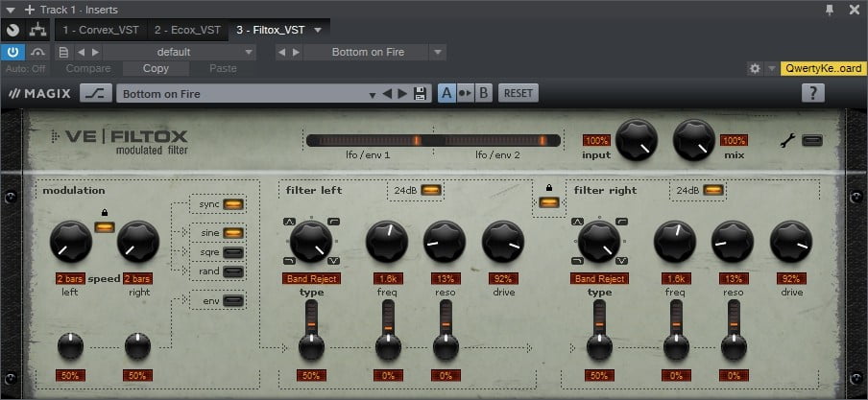Select next default preset arrow
The image size is (868, 400).
click(95, 52)
